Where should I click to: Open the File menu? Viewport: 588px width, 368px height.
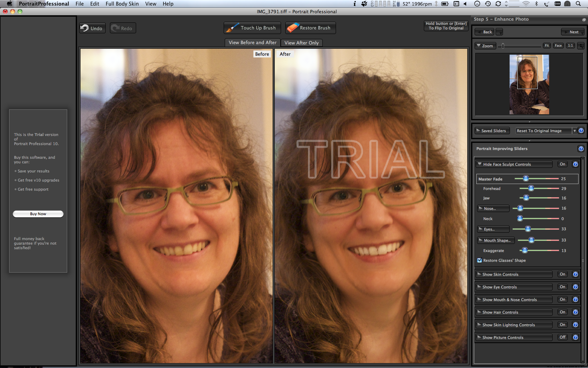[x=79, y=4]
